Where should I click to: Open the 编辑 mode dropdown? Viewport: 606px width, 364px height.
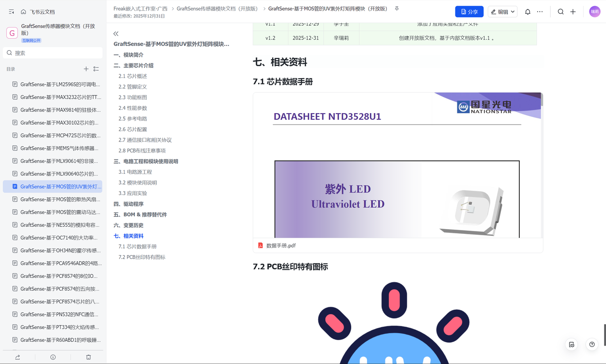pos(502,12)
